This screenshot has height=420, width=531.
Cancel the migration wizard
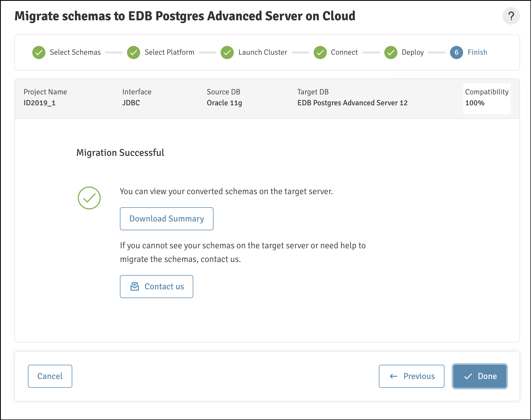(x=50, y=376)
